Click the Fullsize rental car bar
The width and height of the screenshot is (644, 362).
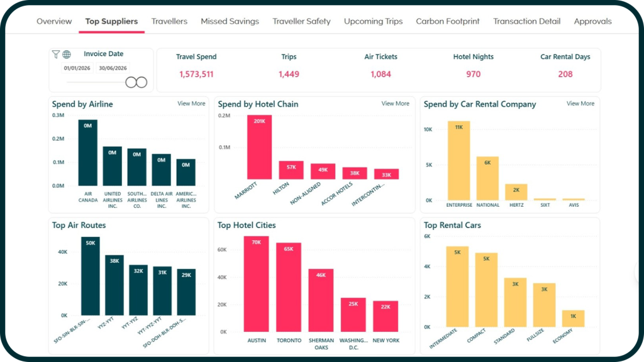click(544, 305)
